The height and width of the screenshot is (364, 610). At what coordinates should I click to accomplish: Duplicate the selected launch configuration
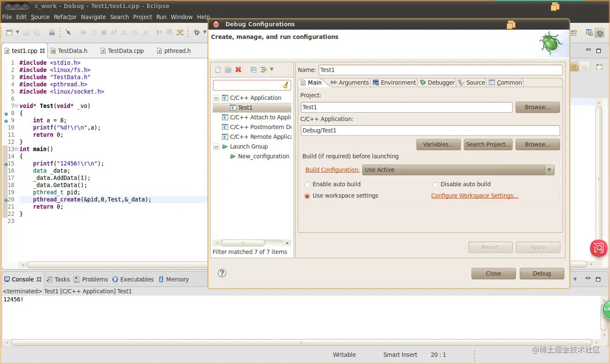(228, 70)
